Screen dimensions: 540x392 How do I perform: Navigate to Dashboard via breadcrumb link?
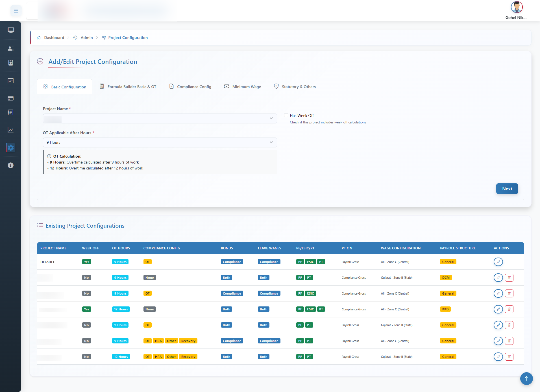pos(54,38)
